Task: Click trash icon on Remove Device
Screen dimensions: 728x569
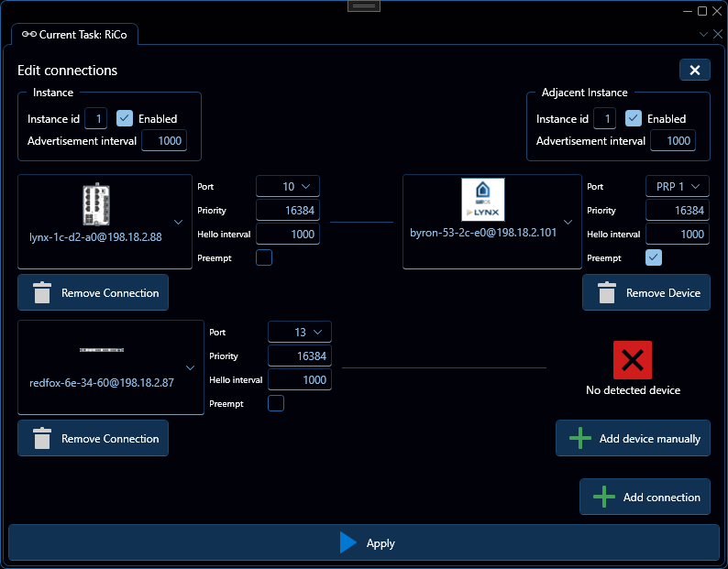Action: tap(607, 293)
